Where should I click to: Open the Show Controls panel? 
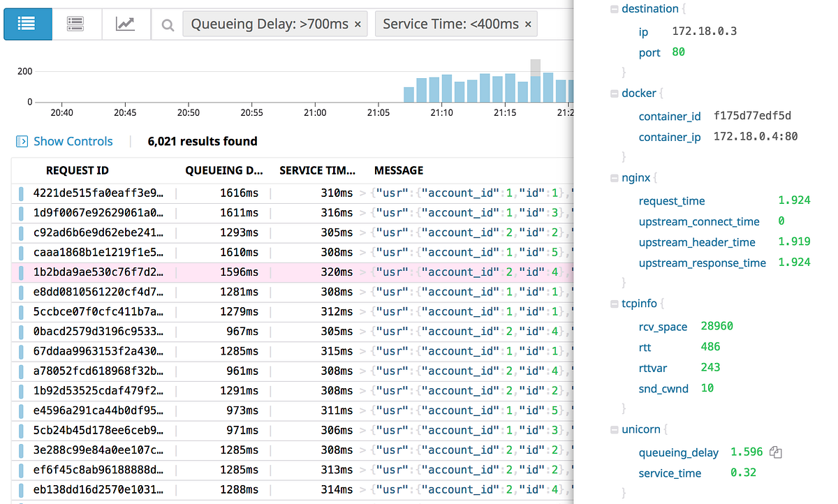(73, 141)
